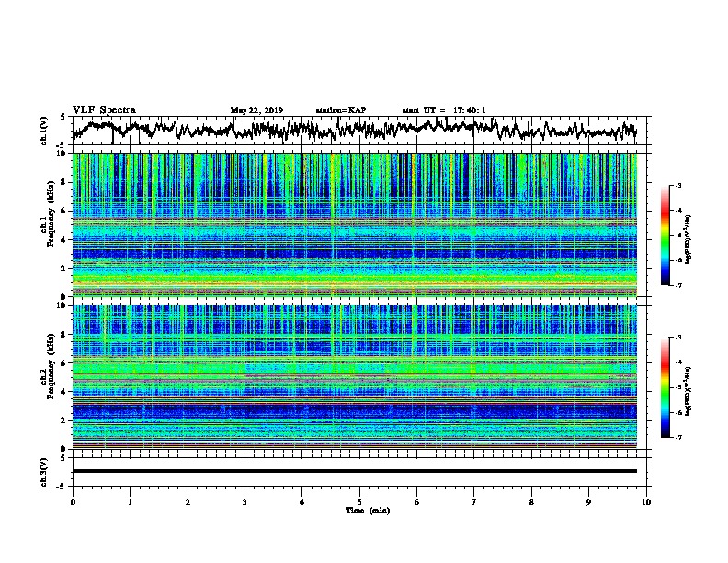The width and height of the screenshot is (728, 563).
Task: Select the start UT time "17:40: 1"
Action: point(470,110)
